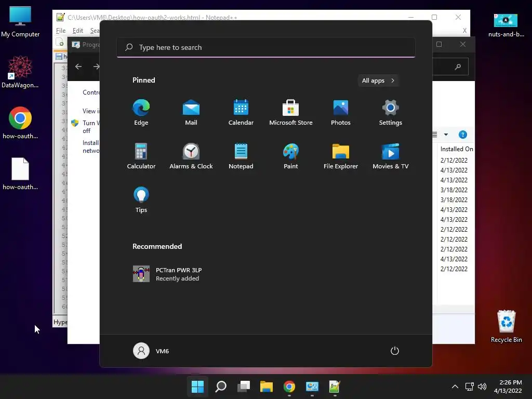
Task: Go back in Control Panel window
Action: click(78, 66)
